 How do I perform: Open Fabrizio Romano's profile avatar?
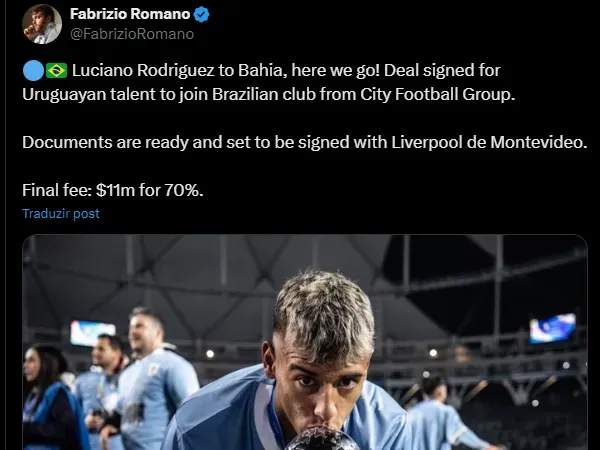pos(41,23)
